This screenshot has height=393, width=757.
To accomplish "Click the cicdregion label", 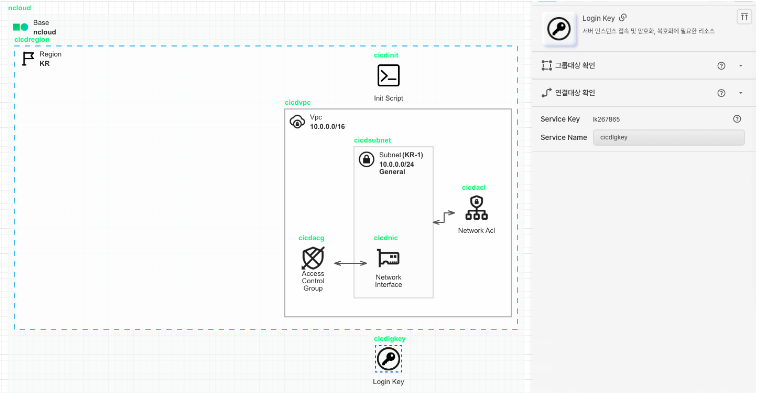I will point(32,40).
